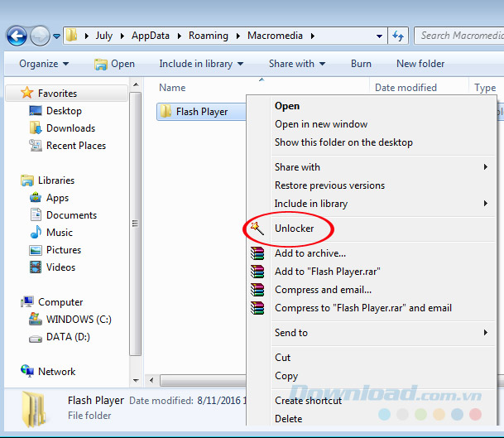Click Libraries in the navigation pane
504x438 pixels.
tap(56, 180)
